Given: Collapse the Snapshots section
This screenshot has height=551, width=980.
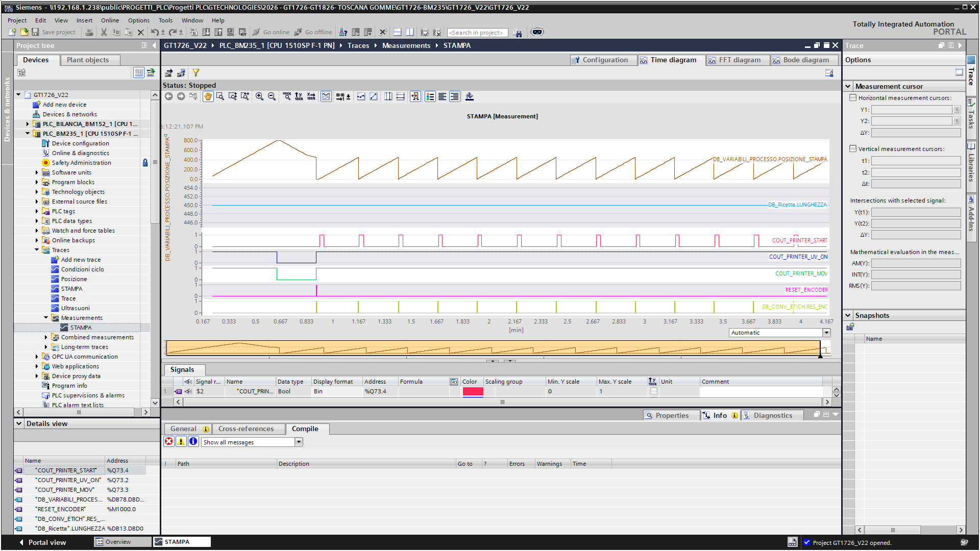Looking at the screenshot, I should 848,315.
